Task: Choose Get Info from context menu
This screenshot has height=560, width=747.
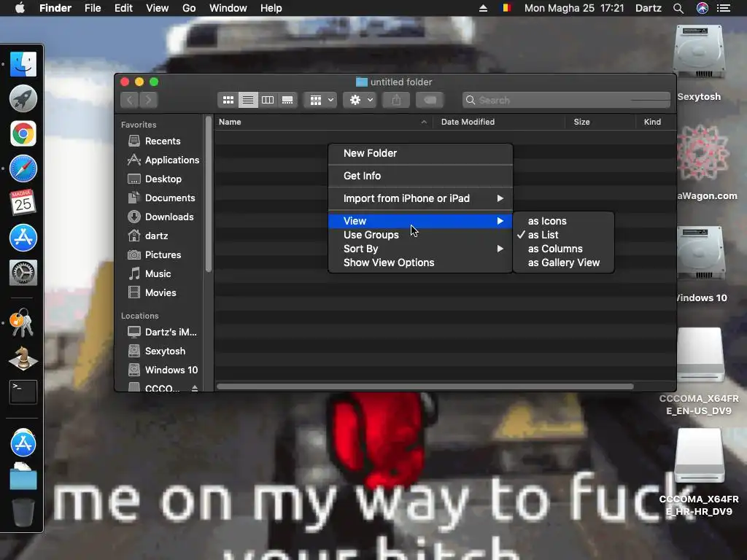Action: [x=420, y=176]
